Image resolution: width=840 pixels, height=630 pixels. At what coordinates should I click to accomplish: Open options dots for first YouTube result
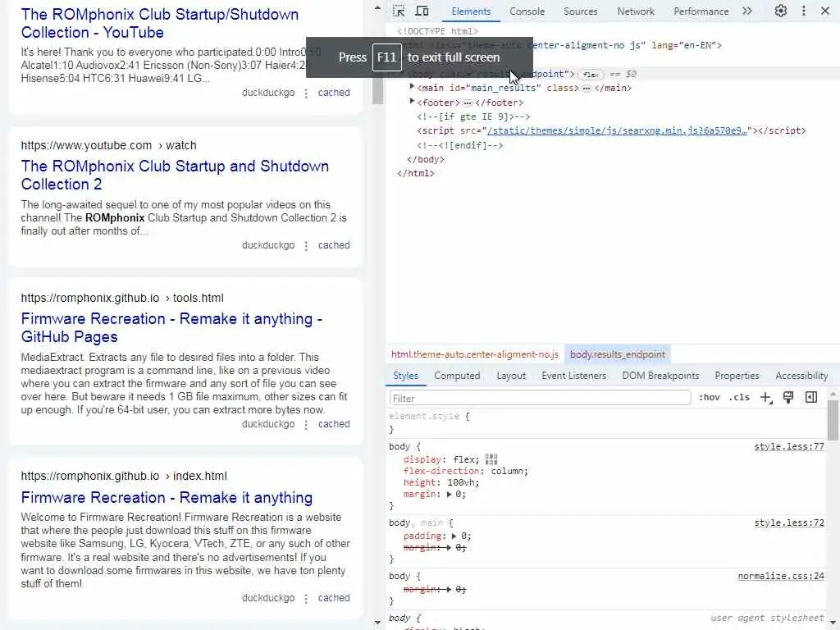tap(306, 94)
